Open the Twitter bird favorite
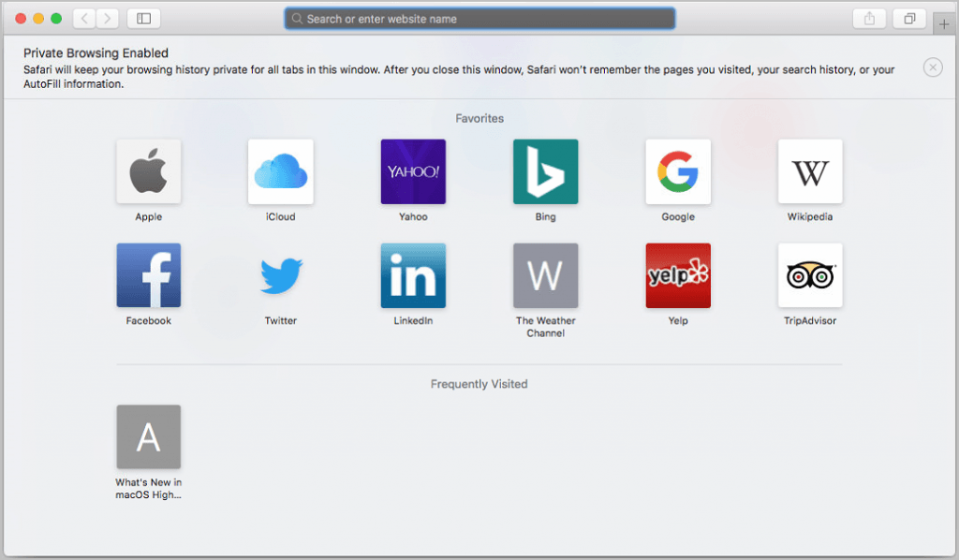Image resolution: width=959 pixels, height=560 pixels. [x=281, y=275]
